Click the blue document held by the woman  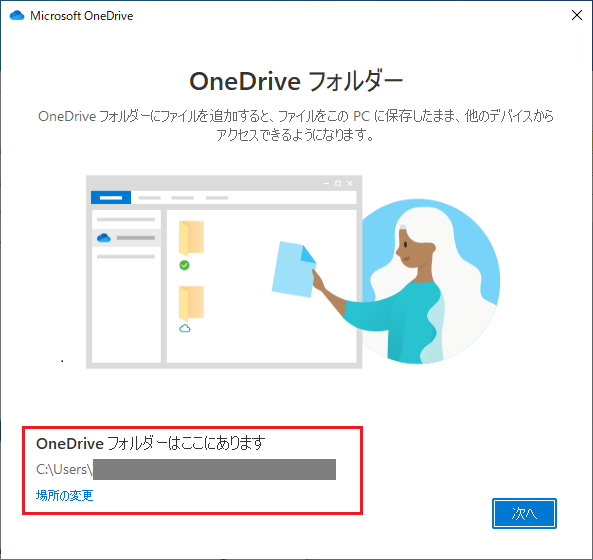(x=294, y=269)
